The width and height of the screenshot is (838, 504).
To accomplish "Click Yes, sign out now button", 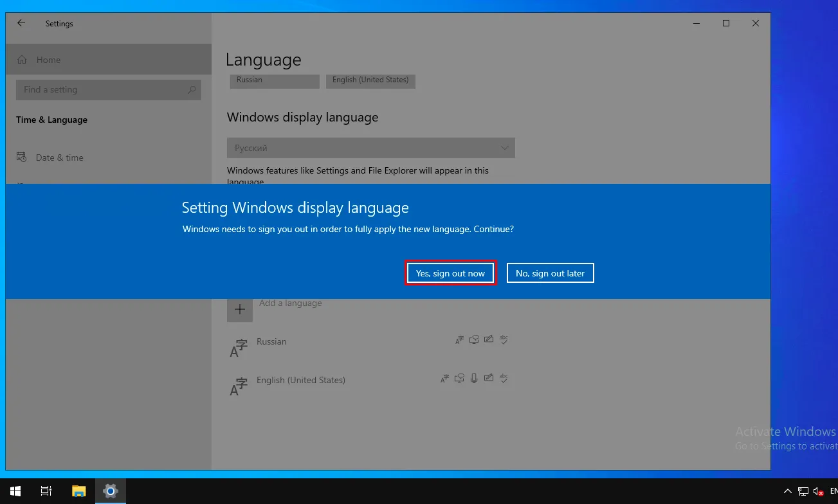I will click(450, 273).
